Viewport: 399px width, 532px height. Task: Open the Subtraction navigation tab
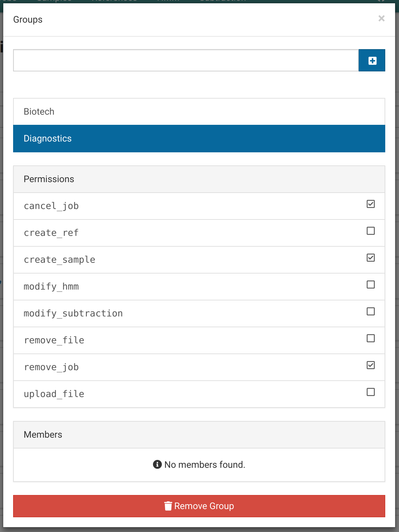click(x=222, y=1)
